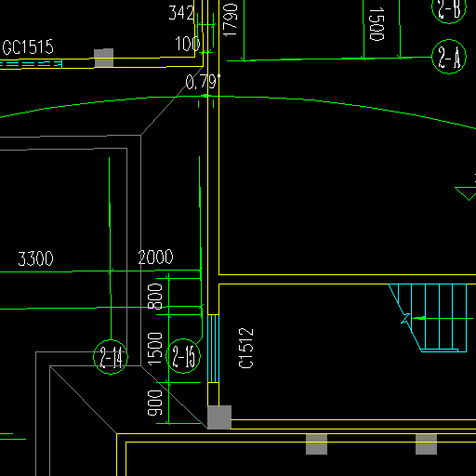Click the elevation triangle marker

click(x=466, y=193)
